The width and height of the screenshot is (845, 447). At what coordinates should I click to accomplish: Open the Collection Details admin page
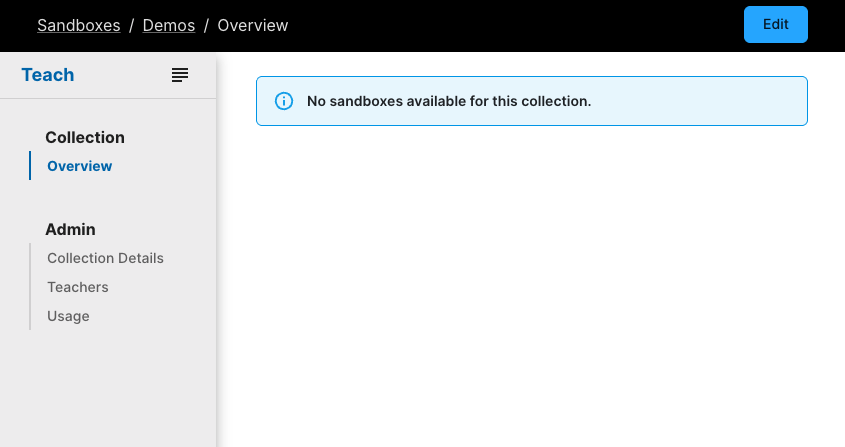point(105,258)
